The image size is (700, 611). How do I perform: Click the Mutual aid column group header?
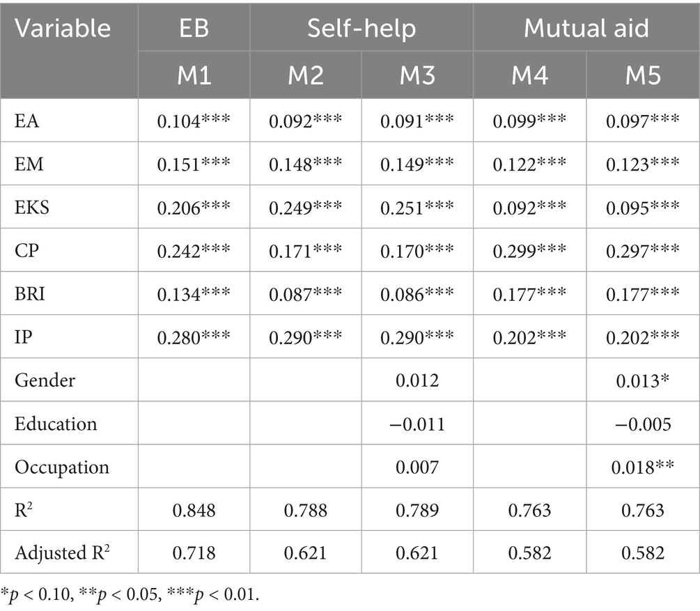click(x=586, y=28)
